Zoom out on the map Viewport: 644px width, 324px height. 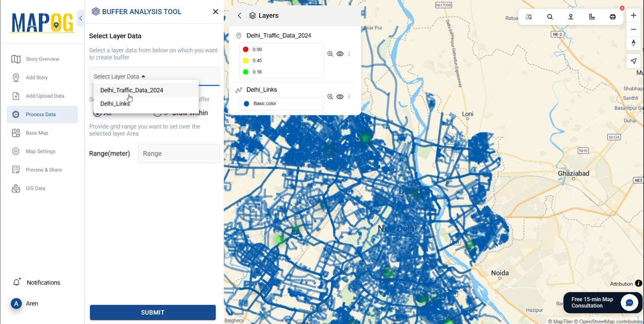click(x=634, y=29)
